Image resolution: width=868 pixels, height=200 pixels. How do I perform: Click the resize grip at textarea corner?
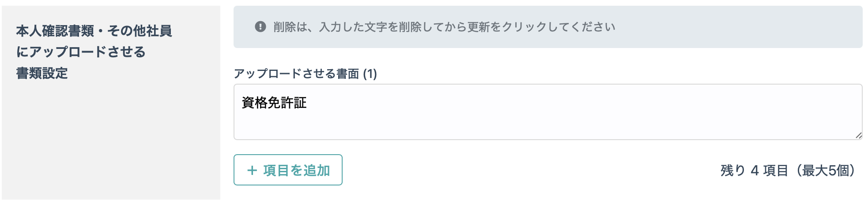pos(858,136)
